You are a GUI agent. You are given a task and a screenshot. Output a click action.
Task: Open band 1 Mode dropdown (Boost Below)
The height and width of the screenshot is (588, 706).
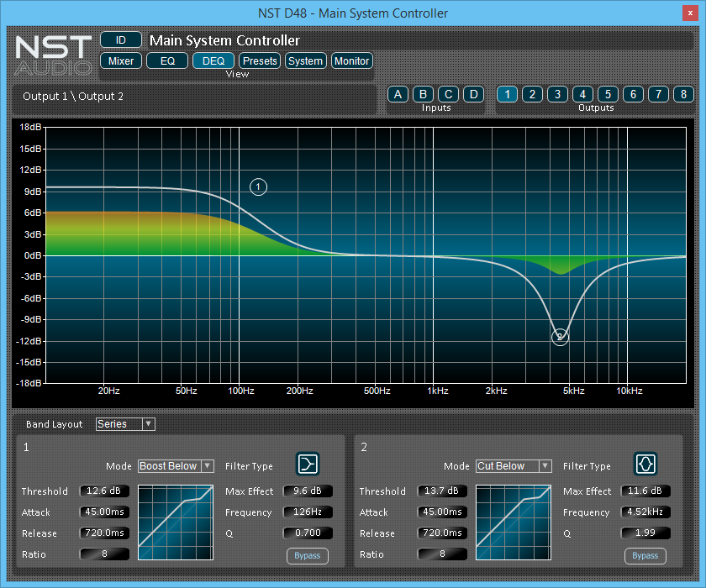176,465
